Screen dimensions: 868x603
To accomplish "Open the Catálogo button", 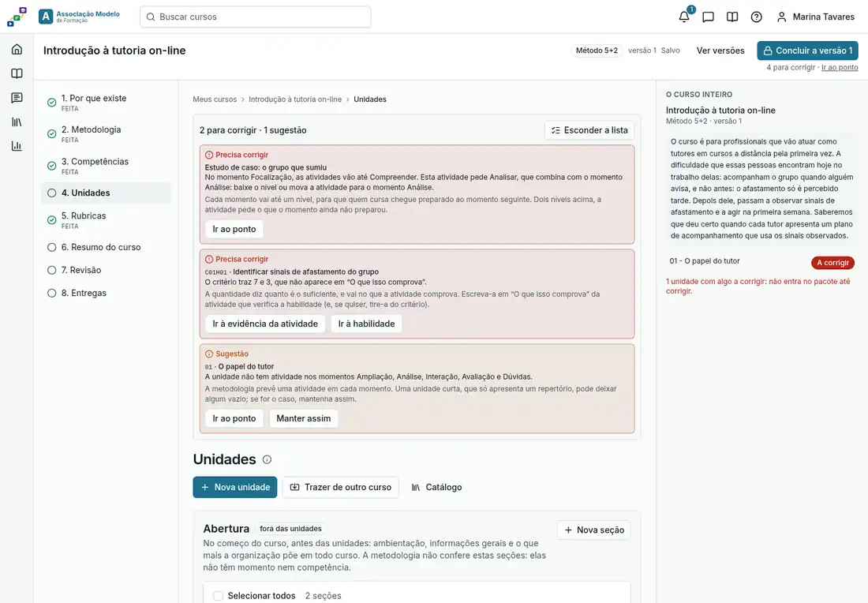I will click(x=436, y=487).
